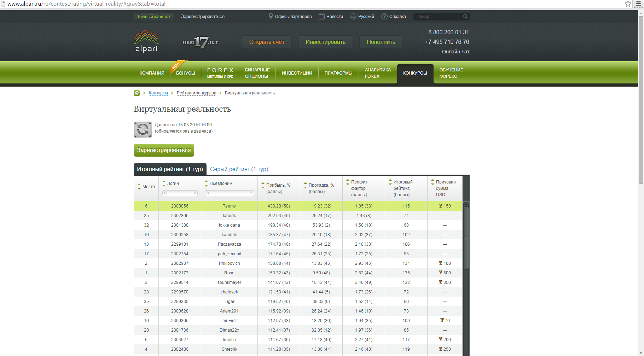Open the FOREX металлы и CFD menu
Image resolution: width=644 pixels, height=356 pixels.
coord(220,73)
